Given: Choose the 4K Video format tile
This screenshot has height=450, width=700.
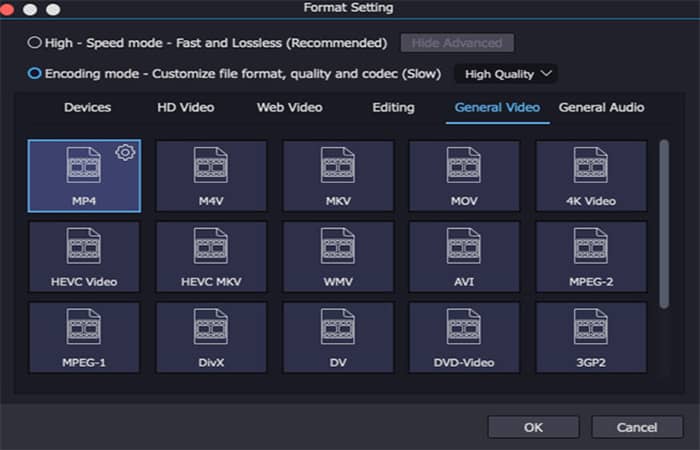Looking at the screenshot, I should click(591, 176).
